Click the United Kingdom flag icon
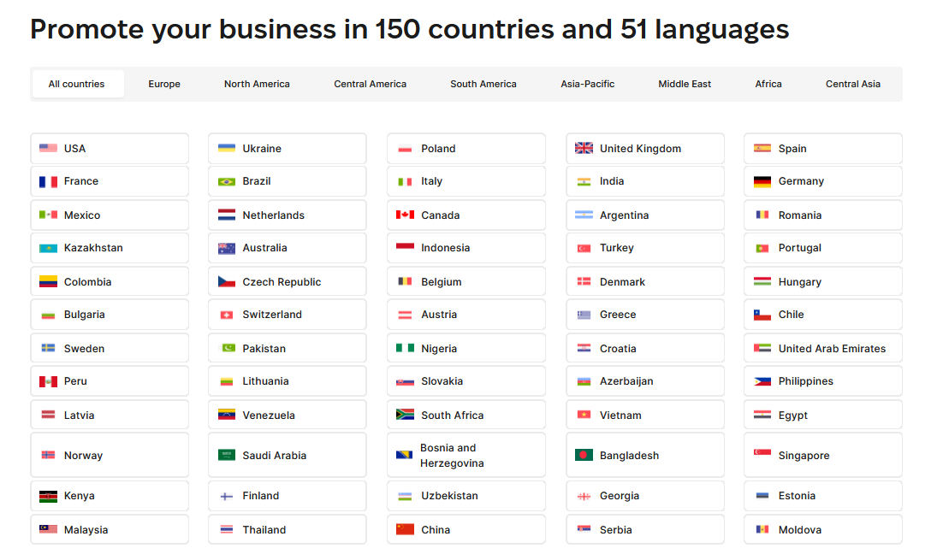The image size is (943, 560). [x=584, y=148]
